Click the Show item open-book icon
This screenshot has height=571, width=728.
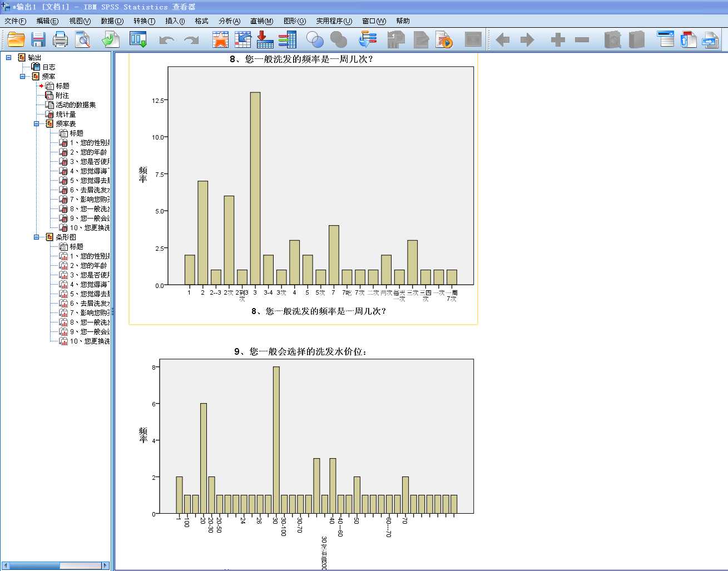tap(612, 39)
